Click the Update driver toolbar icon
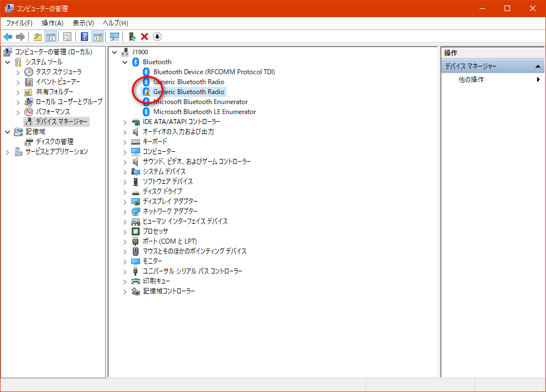 (132, 37)
